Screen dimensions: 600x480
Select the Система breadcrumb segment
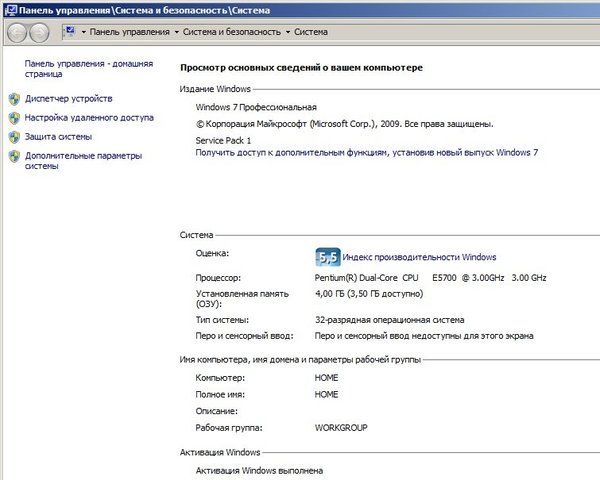pos(311,32)
